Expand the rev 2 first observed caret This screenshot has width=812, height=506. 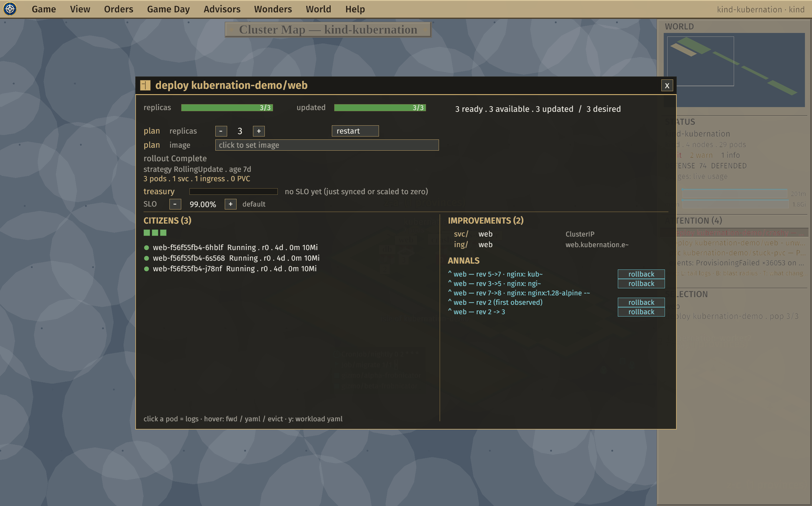450,302
